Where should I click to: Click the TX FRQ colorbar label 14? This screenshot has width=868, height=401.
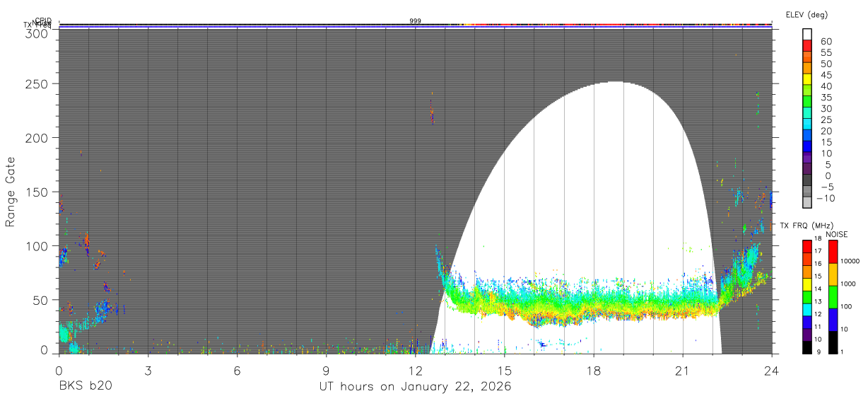[x=819, y=289]
